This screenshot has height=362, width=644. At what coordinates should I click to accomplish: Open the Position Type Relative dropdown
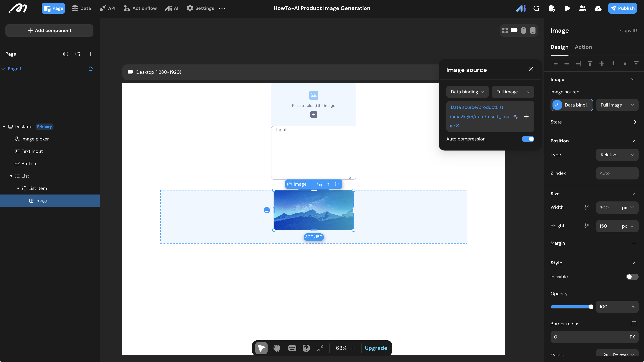tap(617, 155)
